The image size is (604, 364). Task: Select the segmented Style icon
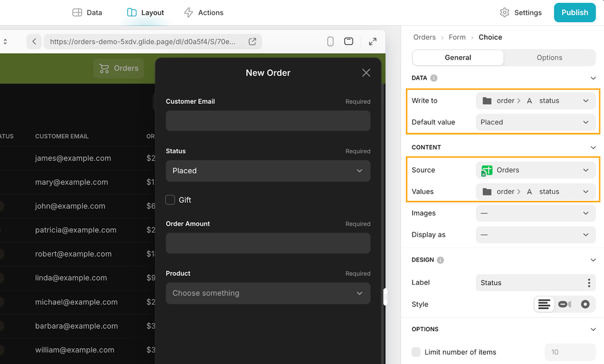coord(564,304)
